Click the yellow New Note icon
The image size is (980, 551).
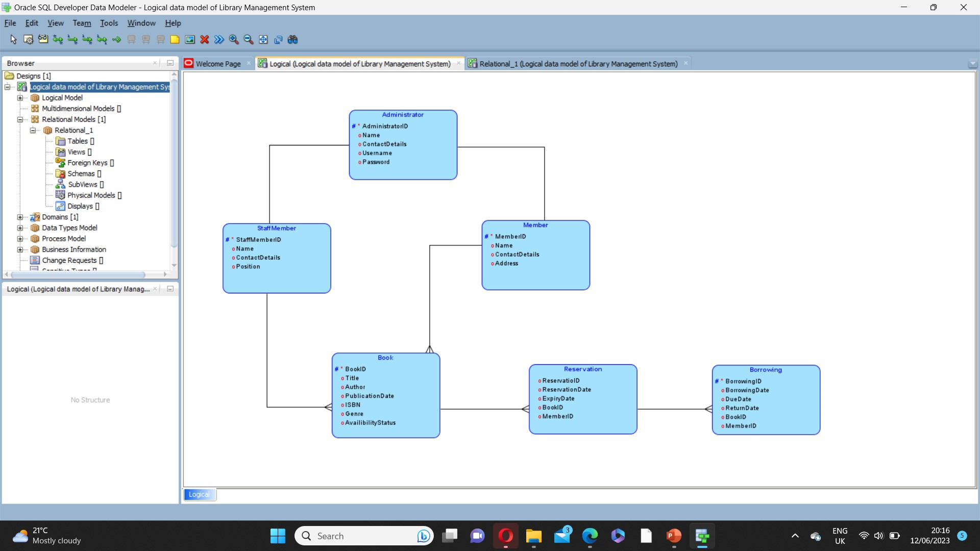(x=175, y=39)
